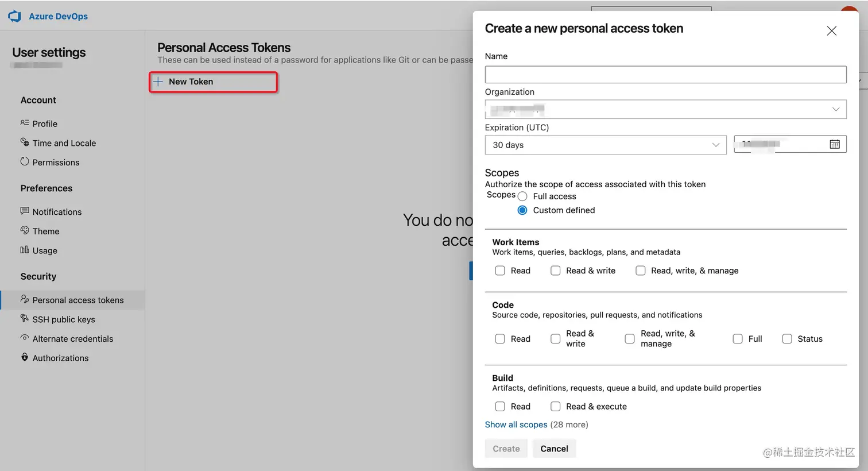This screenshot has width=868, height=471.
Task: Close the create token dialog
Action: [x=831, y=31]
